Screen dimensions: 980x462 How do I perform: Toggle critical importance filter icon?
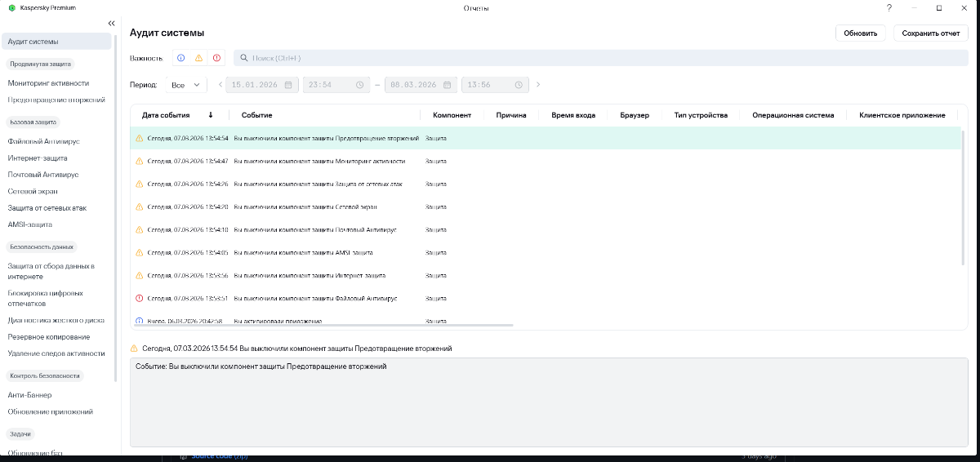216,58
